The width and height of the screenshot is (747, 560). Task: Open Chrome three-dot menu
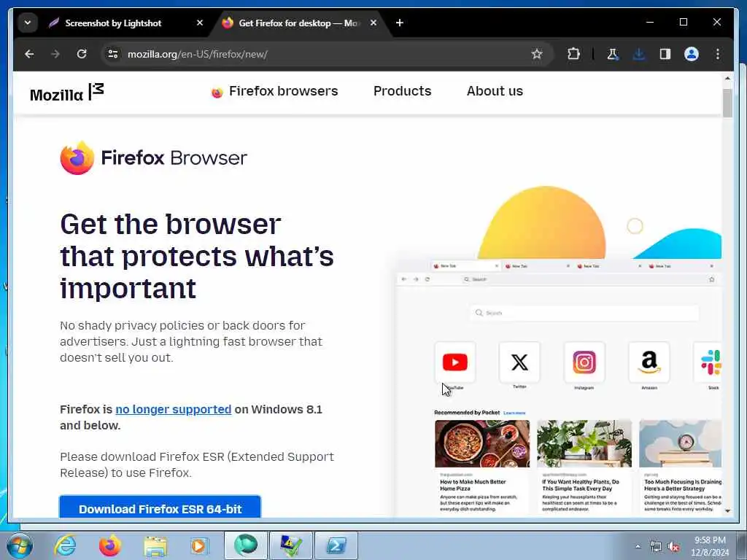(718, 54)
